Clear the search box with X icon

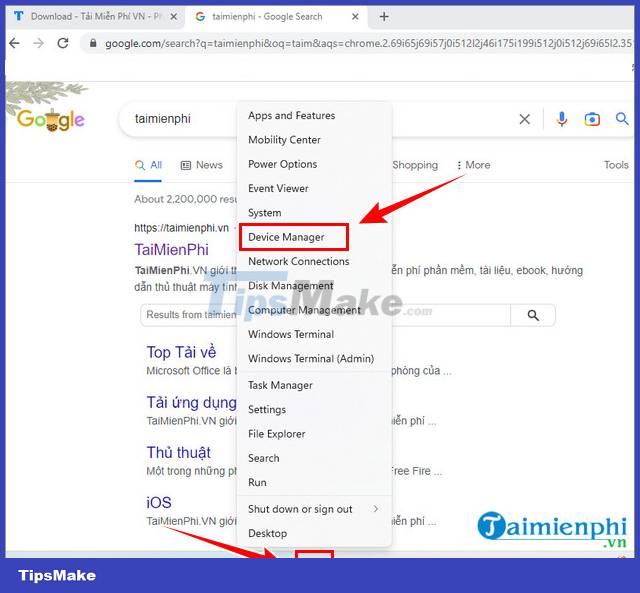[x=524, y=119]
